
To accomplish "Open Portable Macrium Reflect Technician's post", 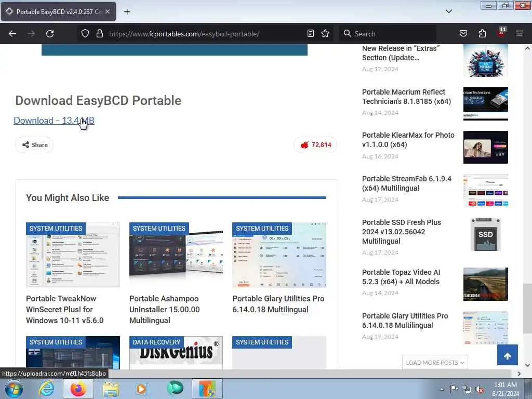I will pyautogui.click(x=406, y=97).
